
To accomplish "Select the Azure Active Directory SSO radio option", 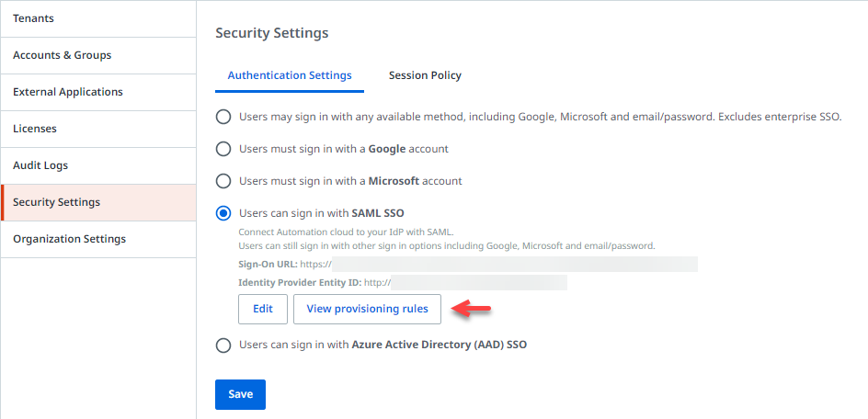I will pos(223,345).
